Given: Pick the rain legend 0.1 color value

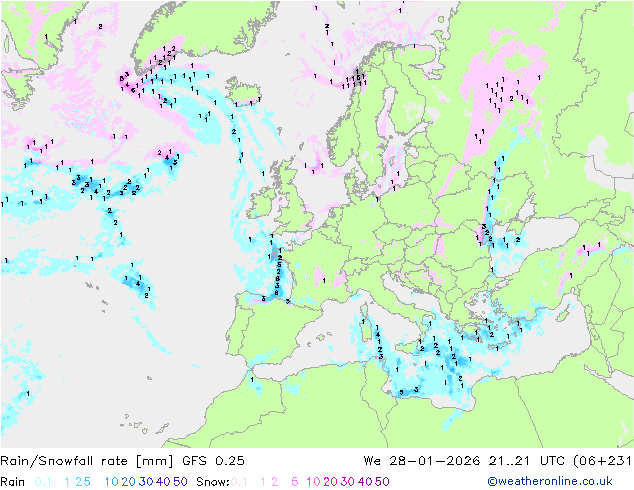Looking at the screenshot, I should click(43, 482).
